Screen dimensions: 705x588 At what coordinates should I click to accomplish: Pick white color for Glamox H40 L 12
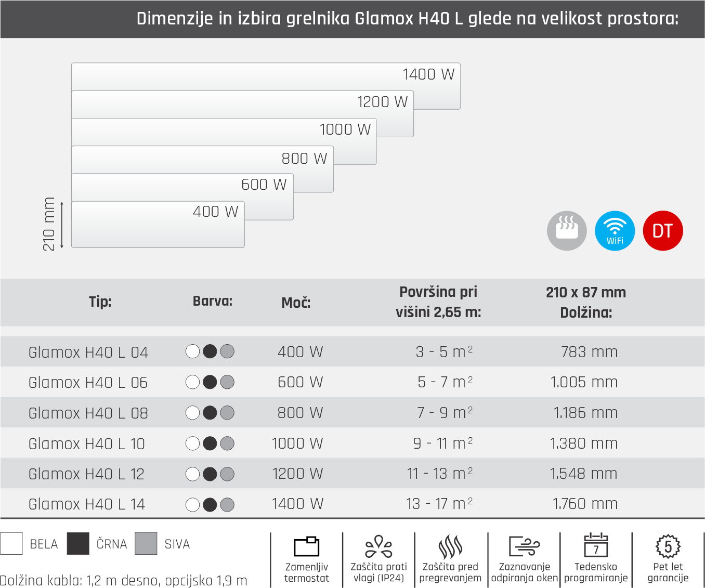point(193,474)
